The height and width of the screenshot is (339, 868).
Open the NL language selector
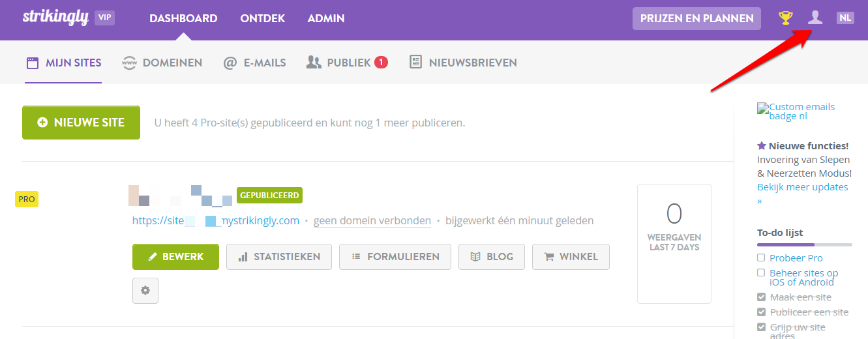point(845,18)
